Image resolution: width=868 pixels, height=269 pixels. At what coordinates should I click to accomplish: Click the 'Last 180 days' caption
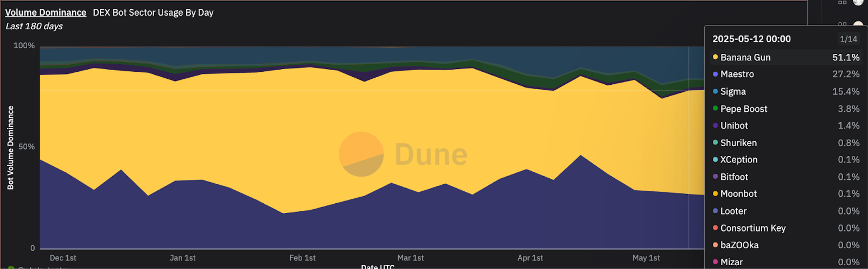click(x=34, y=26)
